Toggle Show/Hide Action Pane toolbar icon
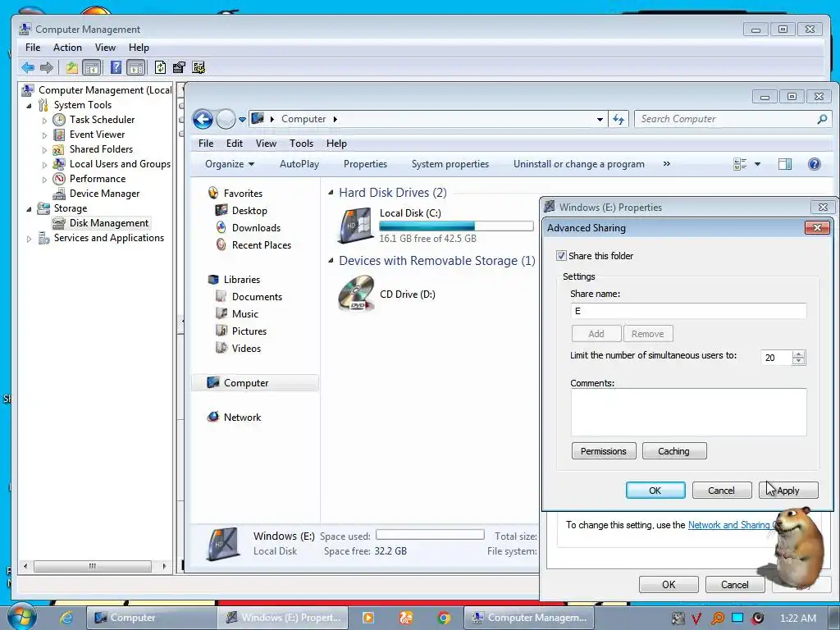The image size is (840, 630). [x=136, y=67]
